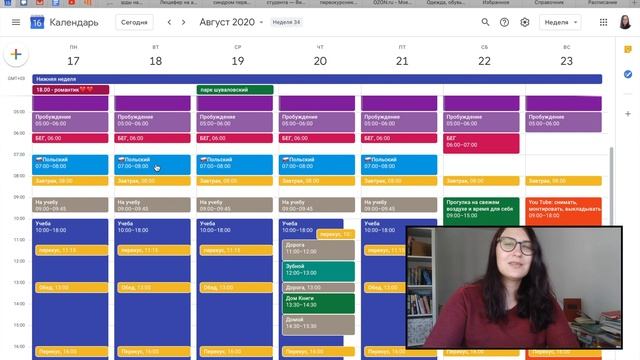Expand the Август 2020 month picker
The width and height of the screenshot is (640, 360).
(231, 22)
